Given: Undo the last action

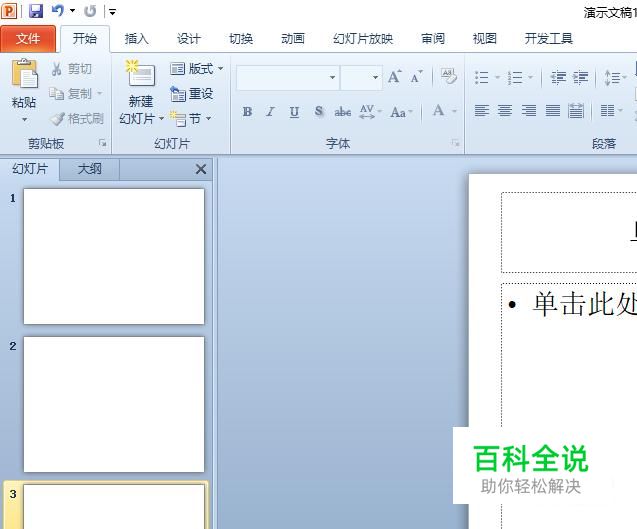Looking at the screenshot, I should point(58,11).
